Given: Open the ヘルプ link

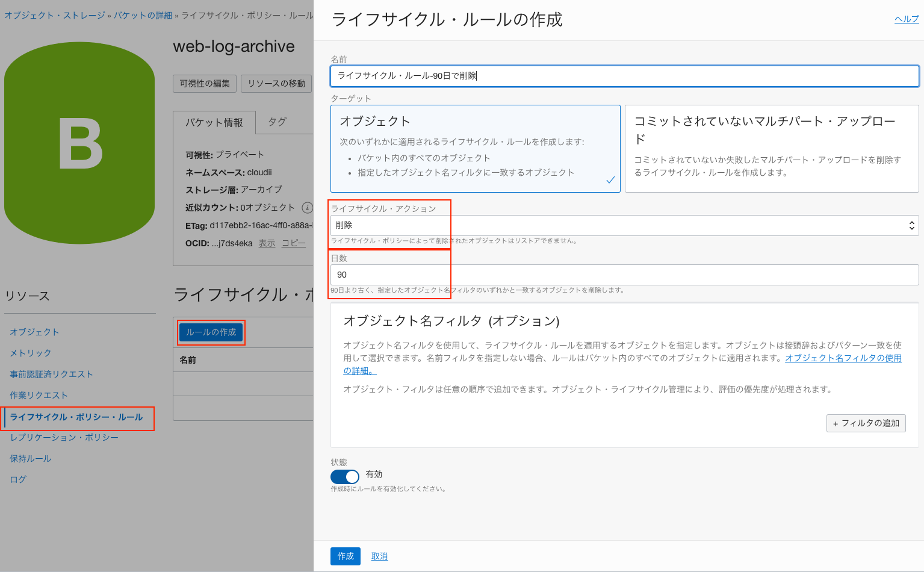Looking at the screenshot, I should [906, 19].
